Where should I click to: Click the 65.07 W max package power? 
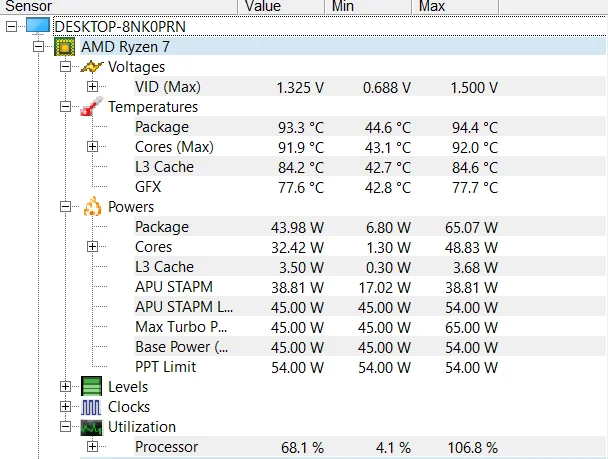coord(471,228)
